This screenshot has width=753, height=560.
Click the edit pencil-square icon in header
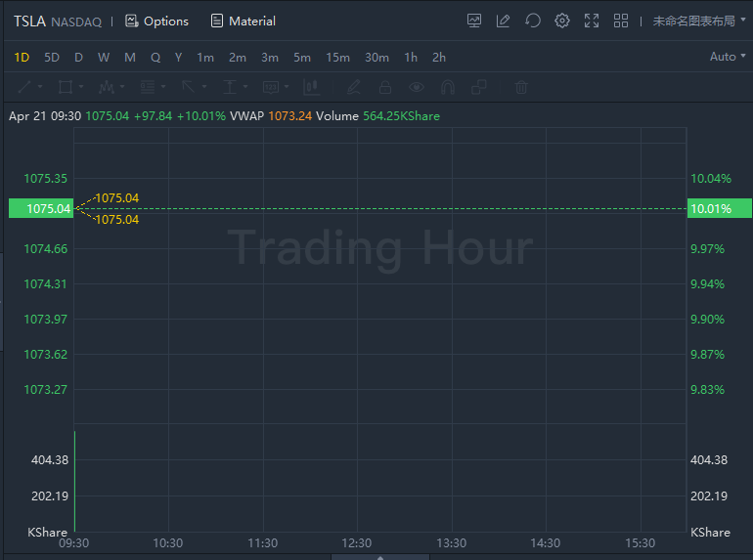503,21
